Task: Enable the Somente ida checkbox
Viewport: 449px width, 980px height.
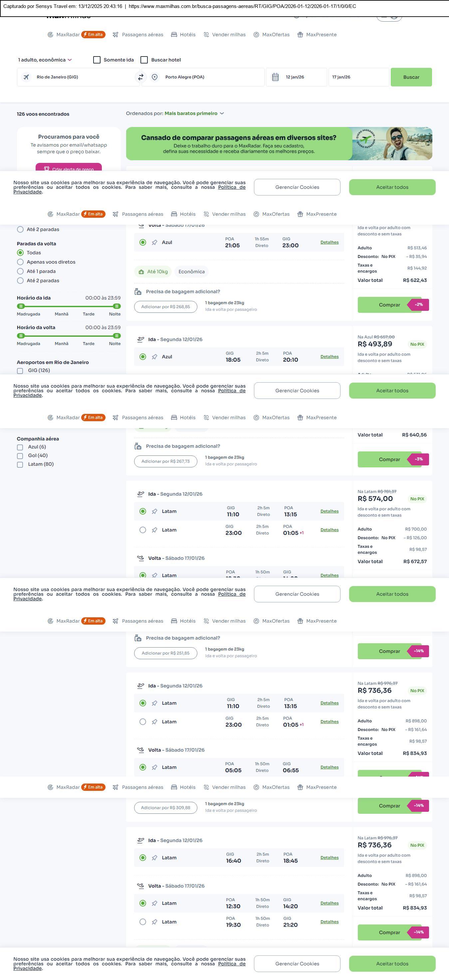Action: [97, 60]
